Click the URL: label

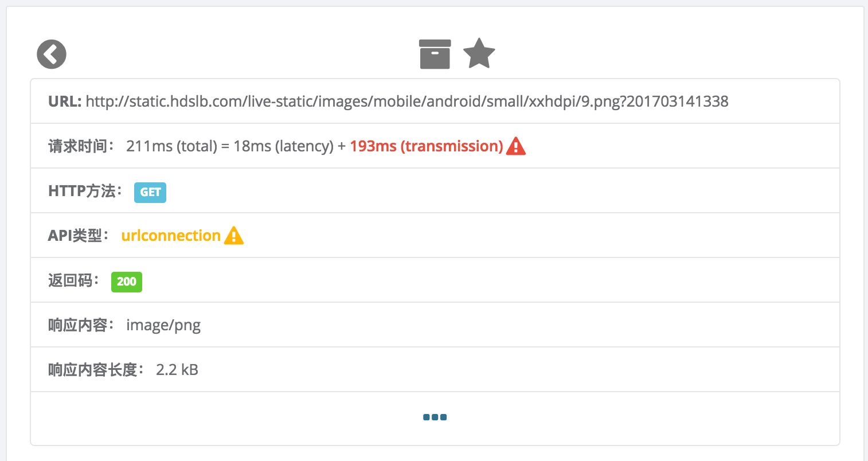click(65, 101)
